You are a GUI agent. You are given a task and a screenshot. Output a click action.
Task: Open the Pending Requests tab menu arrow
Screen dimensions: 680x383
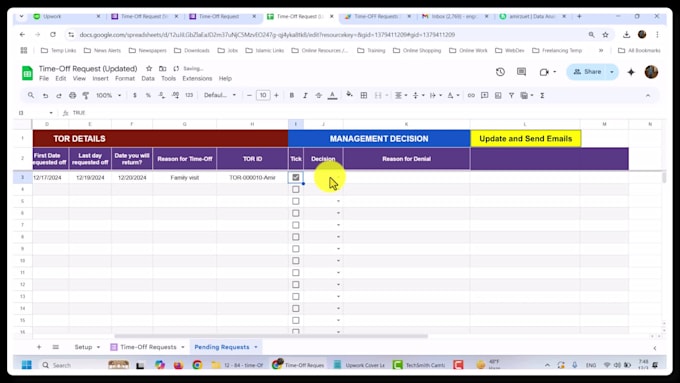[256, 347]
